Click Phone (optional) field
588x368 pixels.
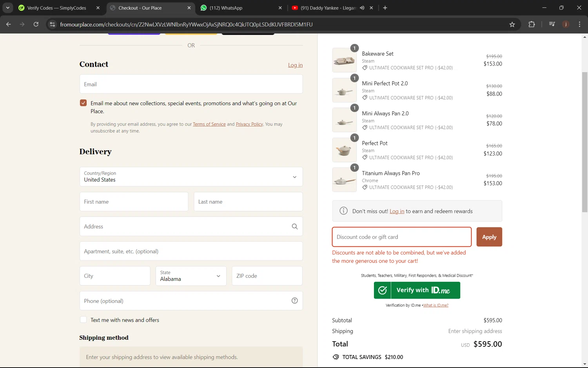[191, 301]
